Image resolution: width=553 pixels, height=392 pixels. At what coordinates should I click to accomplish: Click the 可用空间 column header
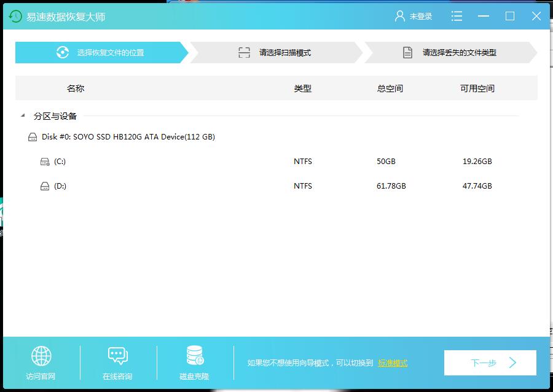tap(477, 88)
